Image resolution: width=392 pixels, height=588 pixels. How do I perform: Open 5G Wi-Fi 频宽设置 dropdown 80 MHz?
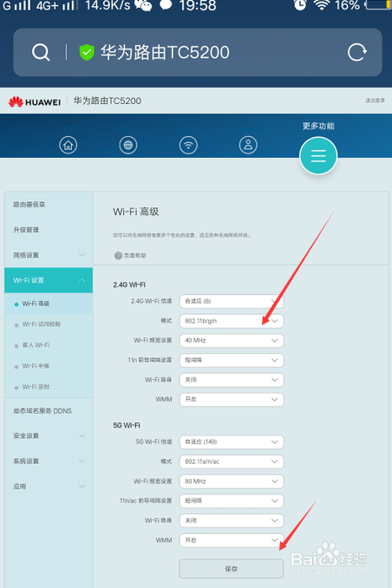(232, 481)
